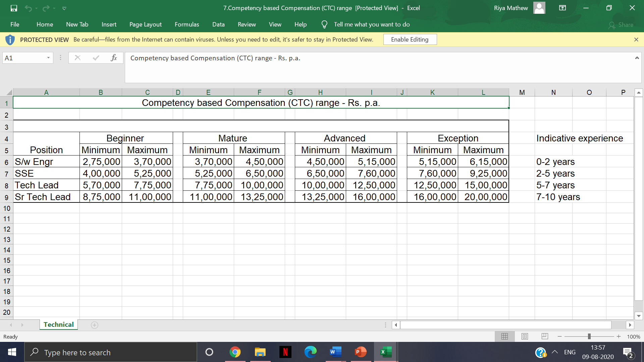The height and width of the screenshot is (362, 644).
Task: Click the Help ribbon menu item
Action: click(x=301, y=24)
